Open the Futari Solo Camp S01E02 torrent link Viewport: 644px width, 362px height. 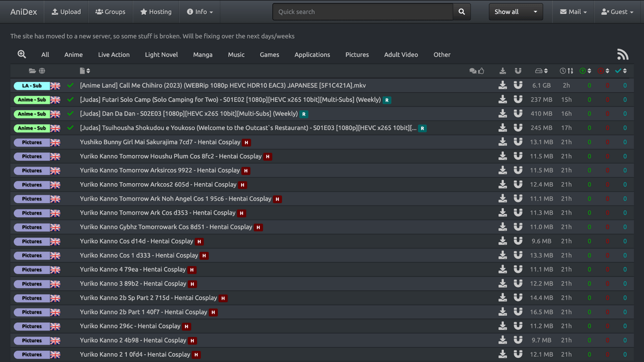(x=230, y=100)
